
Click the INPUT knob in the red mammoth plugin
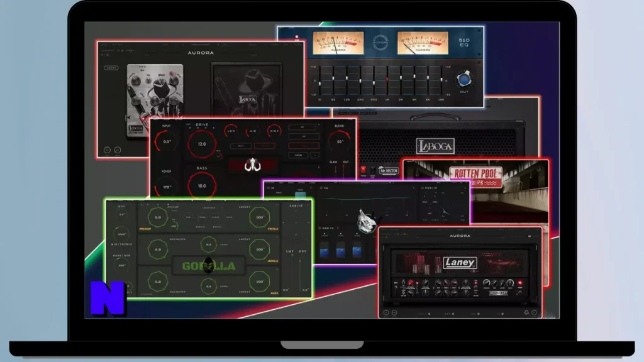click(x=166, y=141)
